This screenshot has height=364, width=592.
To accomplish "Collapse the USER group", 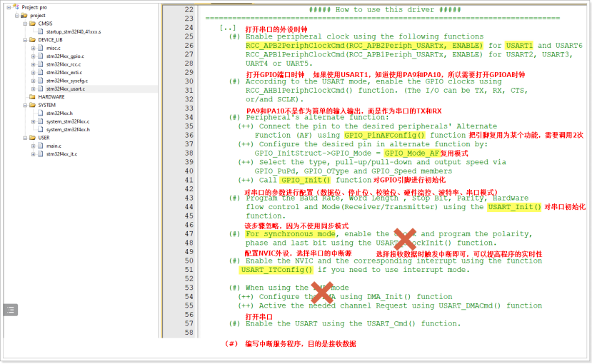I will (x=25, y=138).
